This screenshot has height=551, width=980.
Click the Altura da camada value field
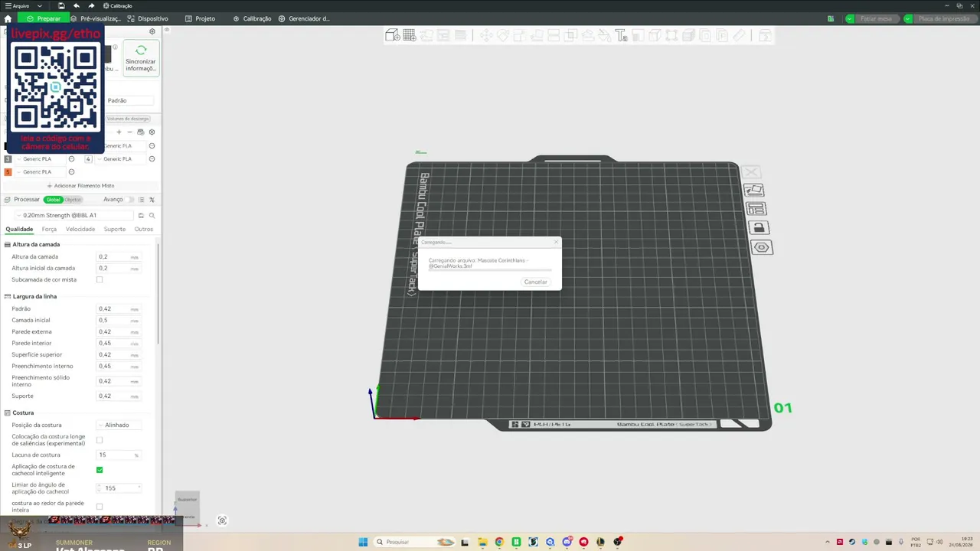(x=119, y=257)
